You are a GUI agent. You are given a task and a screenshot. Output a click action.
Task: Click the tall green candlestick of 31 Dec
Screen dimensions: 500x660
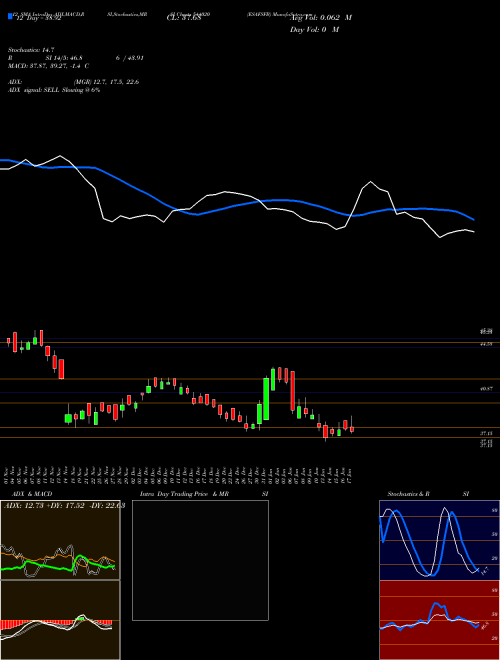pos(266,398)
